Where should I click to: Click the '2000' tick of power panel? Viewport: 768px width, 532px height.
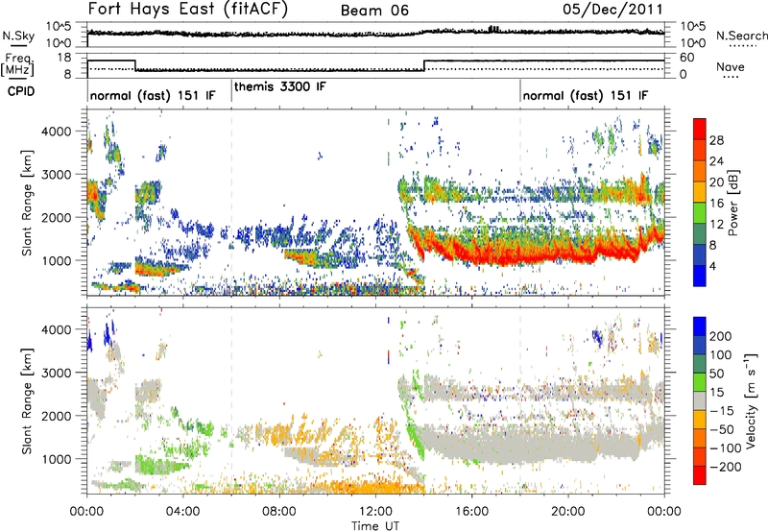point(56,218)
